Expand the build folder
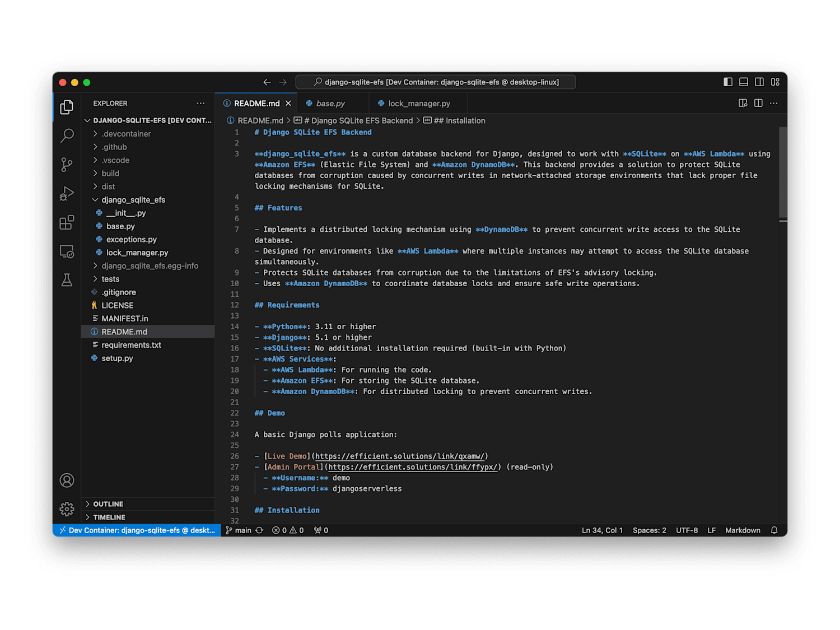 coord(148,174)
